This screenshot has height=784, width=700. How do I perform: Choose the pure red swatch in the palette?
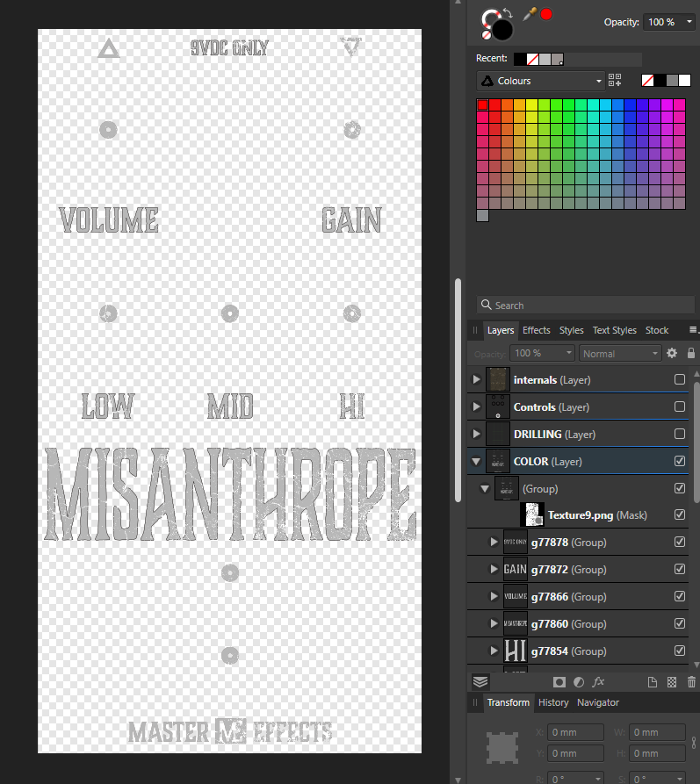[x=482, y=105]
